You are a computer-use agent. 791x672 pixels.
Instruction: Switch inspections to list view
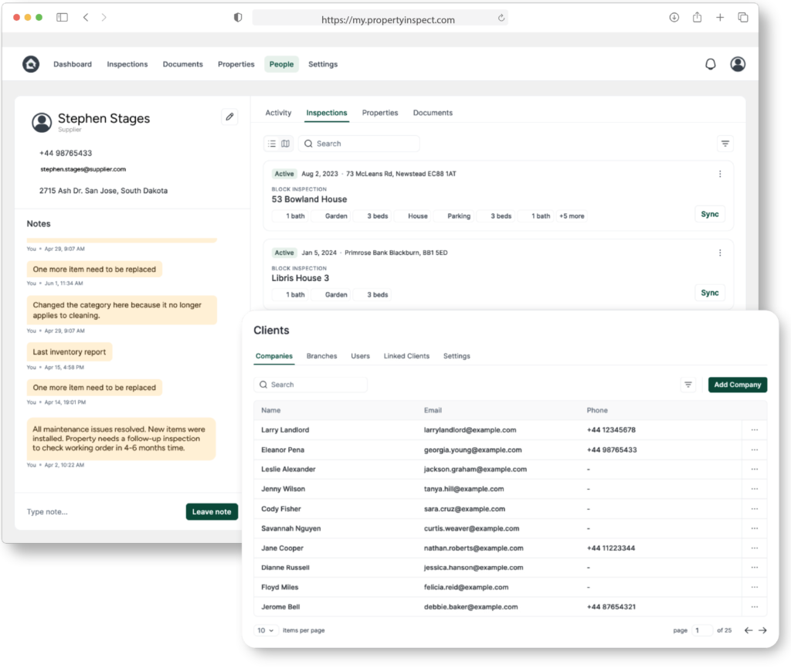click(x=272, y=144)
